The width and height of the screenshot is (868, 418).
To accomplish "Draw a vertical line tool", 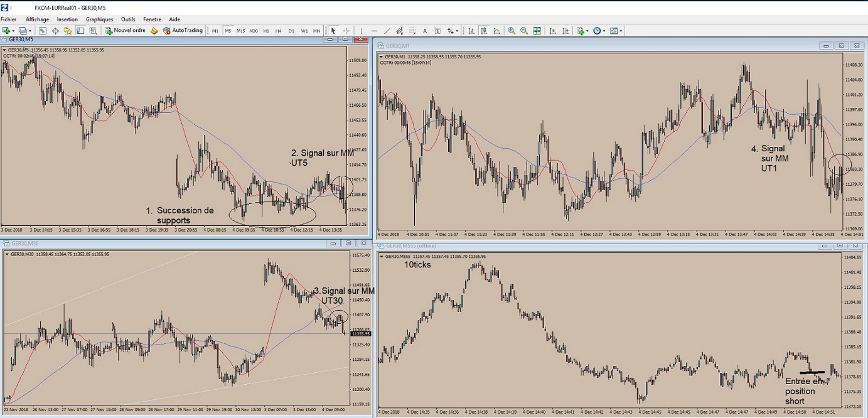I will coord(362,31).
